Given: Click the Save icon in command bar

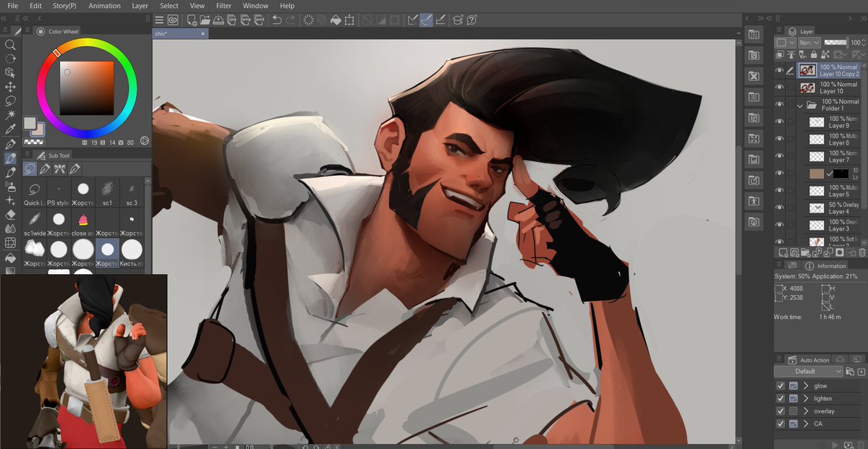Looking at the screenshot, I should (x=218, y=20).
